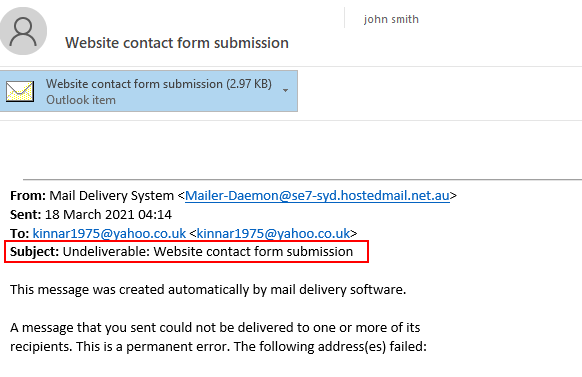This screenshot has height=377, width=582.
Task: Click the Mail Delivery System sender name
Action: tap(111, 196)
